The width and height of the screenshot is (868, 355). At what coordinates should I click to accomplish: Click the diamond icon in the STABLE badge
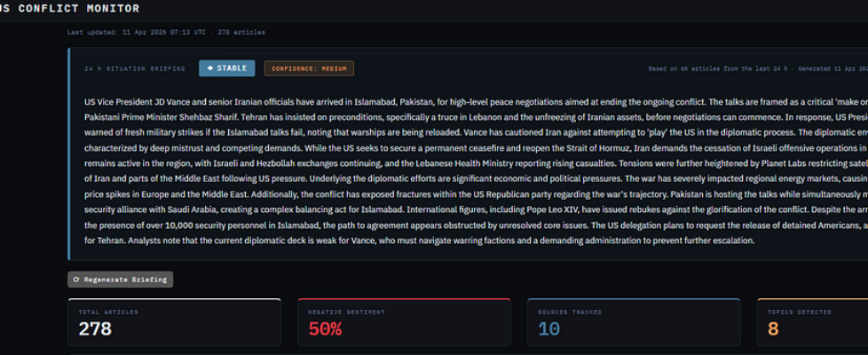point(209,68)
